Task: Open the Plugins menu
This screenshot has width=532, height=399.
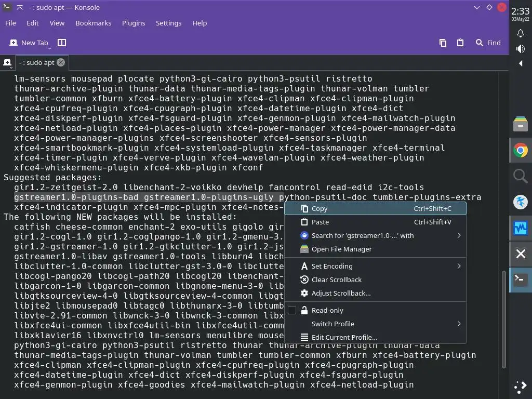Action: (134, 23)
